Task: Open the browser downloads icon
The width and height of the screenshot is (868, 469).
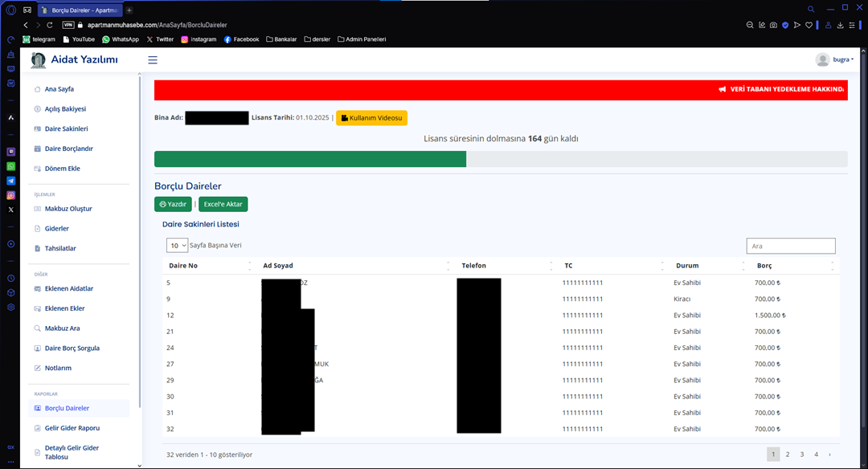Action: [840, 25]
